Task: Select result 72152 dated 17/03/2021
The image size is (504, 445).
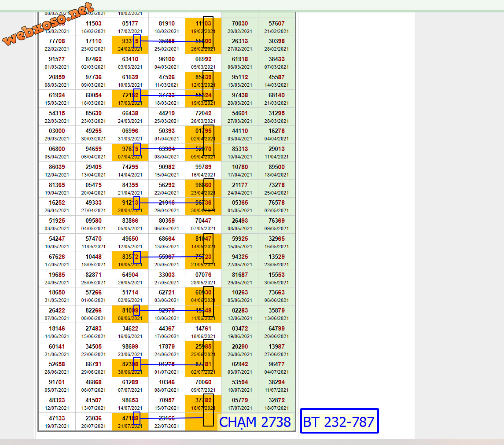Action: [x=130, y=98]
